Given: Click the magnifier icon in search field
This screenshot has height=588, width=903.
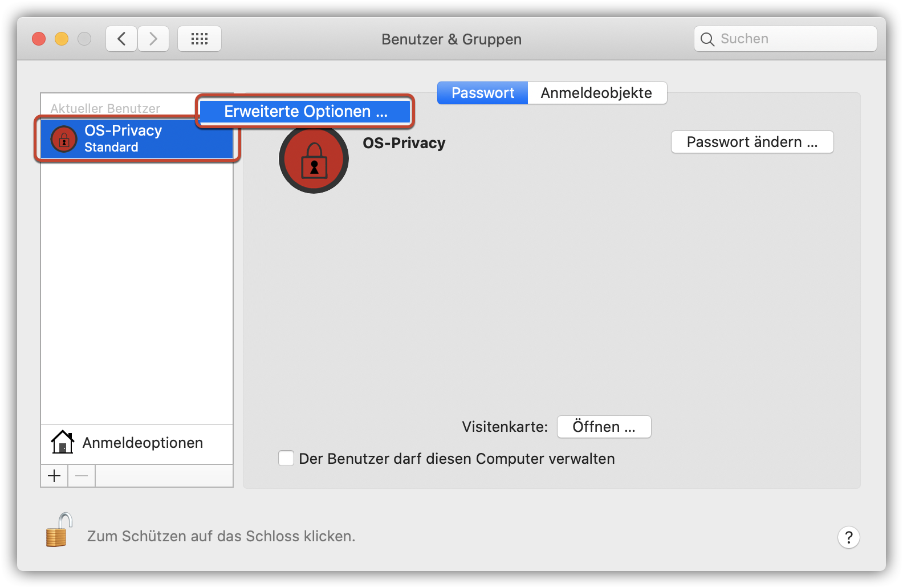Looking at the screenshot, I should tap(707, 39).
